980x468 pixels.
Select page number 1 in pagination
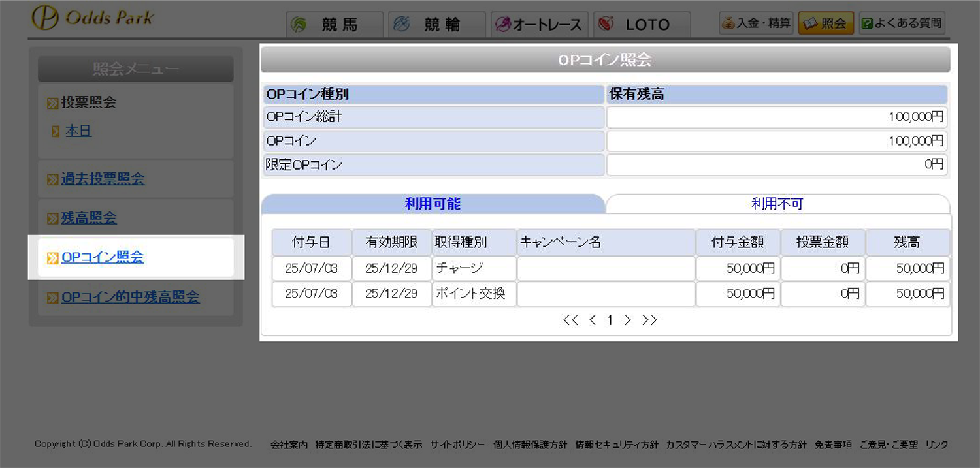coord(610,320)
